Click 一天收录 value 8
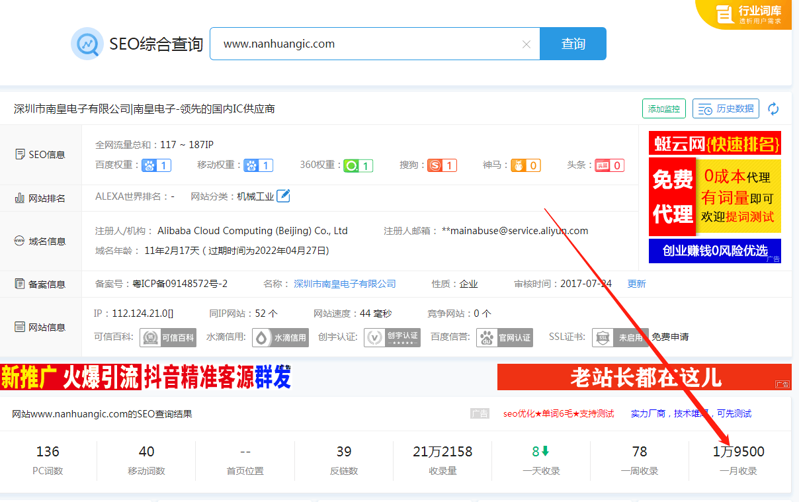799x502 pixels. point(541,452)
